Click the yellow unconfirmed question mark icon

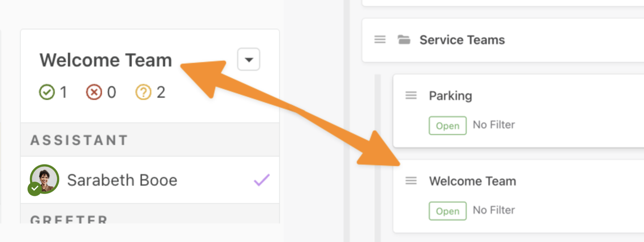tap(143, 92)
